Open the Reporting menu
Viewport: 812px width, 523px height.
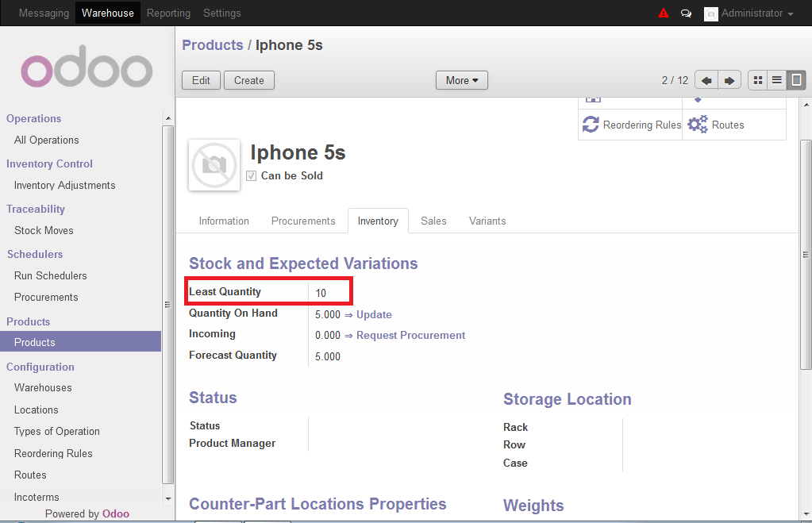coord(168,13)
